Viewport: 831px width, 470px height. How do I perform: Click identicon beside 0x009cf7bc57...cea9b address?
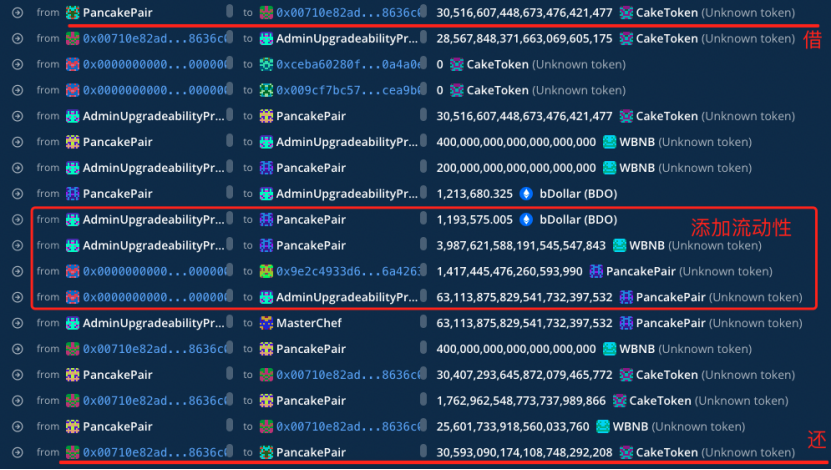point(266,91)
